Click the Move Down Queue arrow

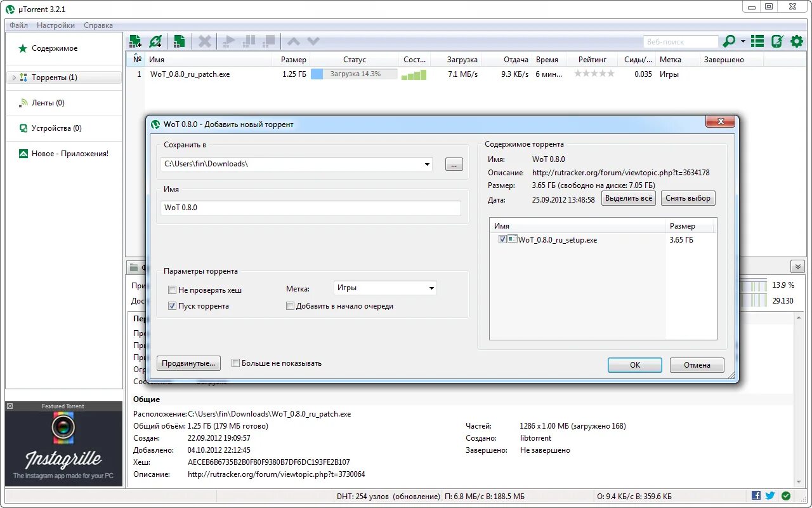313,42
